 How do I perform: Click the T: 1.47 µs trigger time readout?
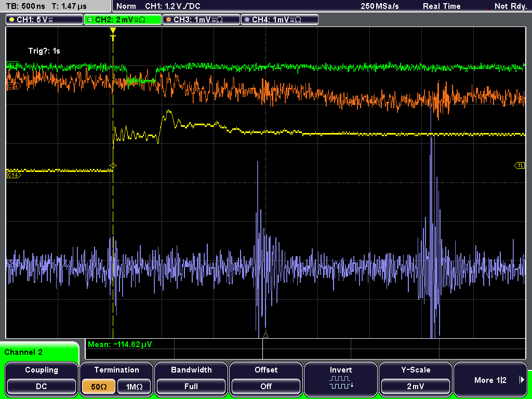tap(69, 6)
